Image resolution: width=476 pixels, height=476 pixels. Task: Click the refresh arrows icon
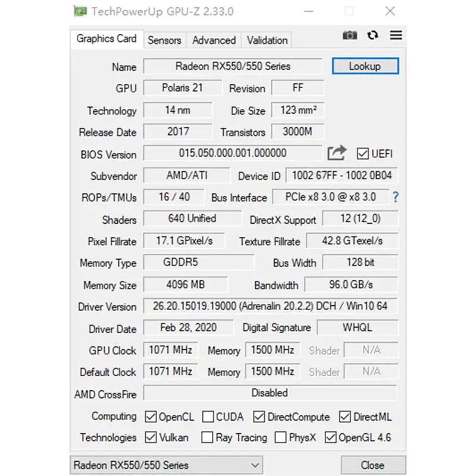coord(372,35)
